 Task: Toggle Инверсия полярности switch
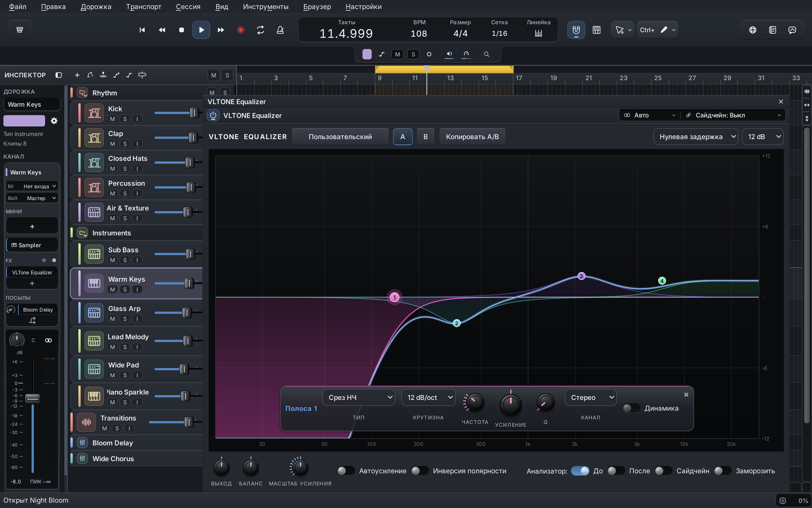(420, 471)
